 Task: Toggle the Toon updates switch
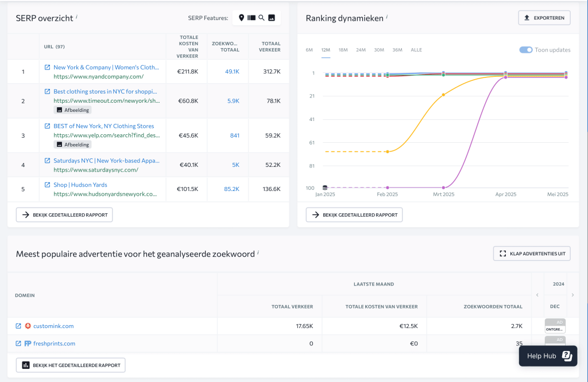coord(526,50)
